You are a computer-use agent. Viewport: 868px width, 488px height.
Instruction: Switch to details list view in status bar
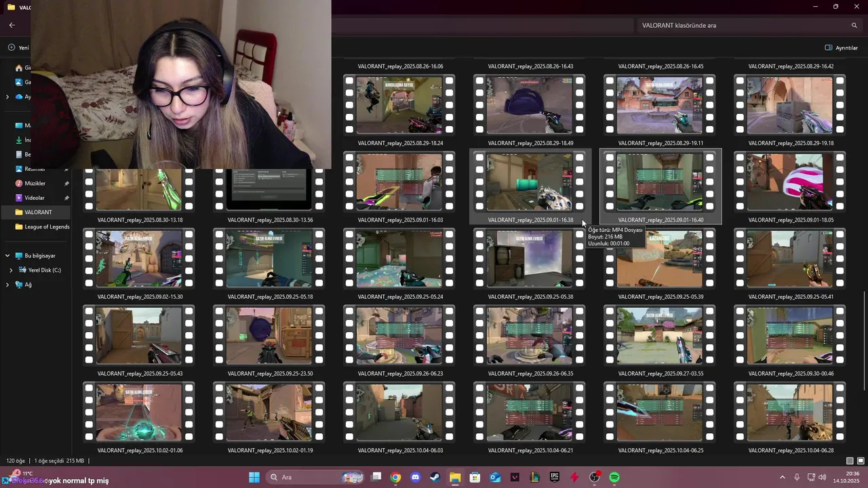[x=850, y=461]
